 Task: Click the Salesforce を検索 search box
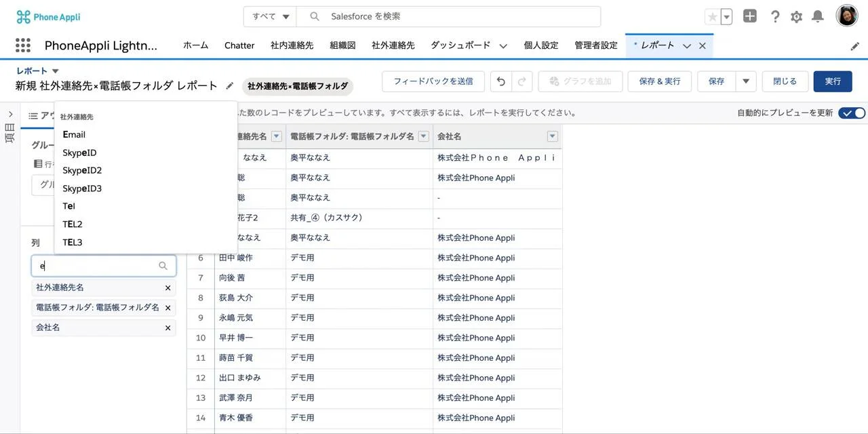tap(448, 16)
